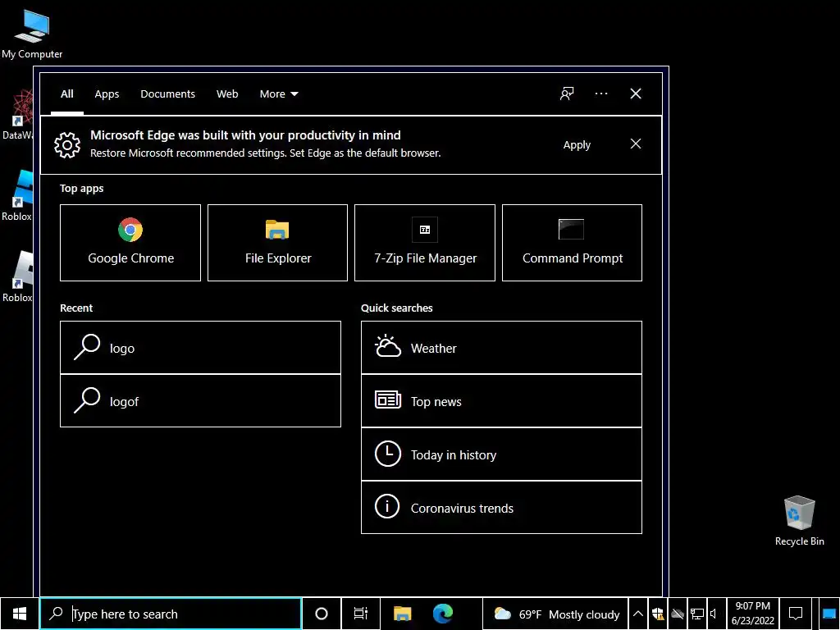Click the OneDrive cloud tray icon
The width and height of the screenshot is (840, 630).
click(677, 614)
